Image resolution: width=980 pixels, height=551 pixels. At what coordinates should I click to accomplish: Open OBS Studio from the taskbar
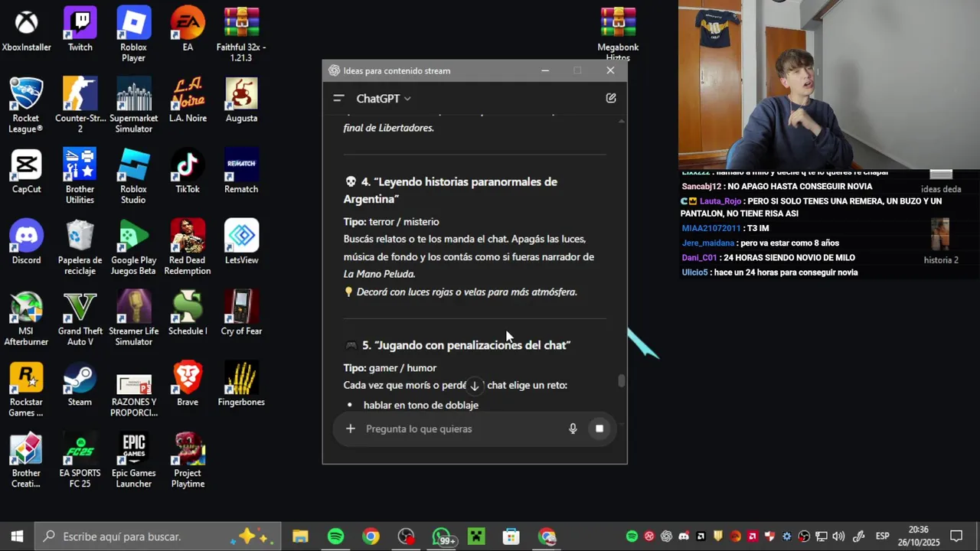pos(406,536)
